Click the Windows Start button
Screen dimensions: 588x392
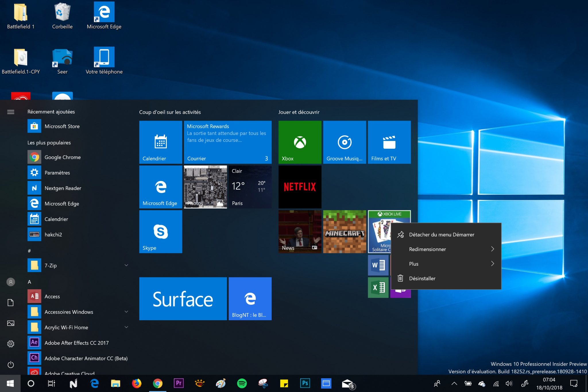(x=10, y=383)
